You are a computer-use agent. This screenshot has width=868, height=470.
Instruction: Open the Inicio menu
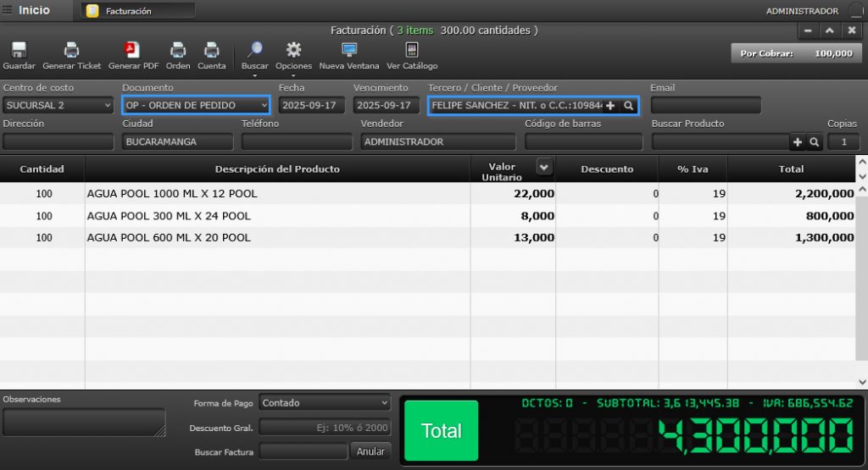pos(27,11)
